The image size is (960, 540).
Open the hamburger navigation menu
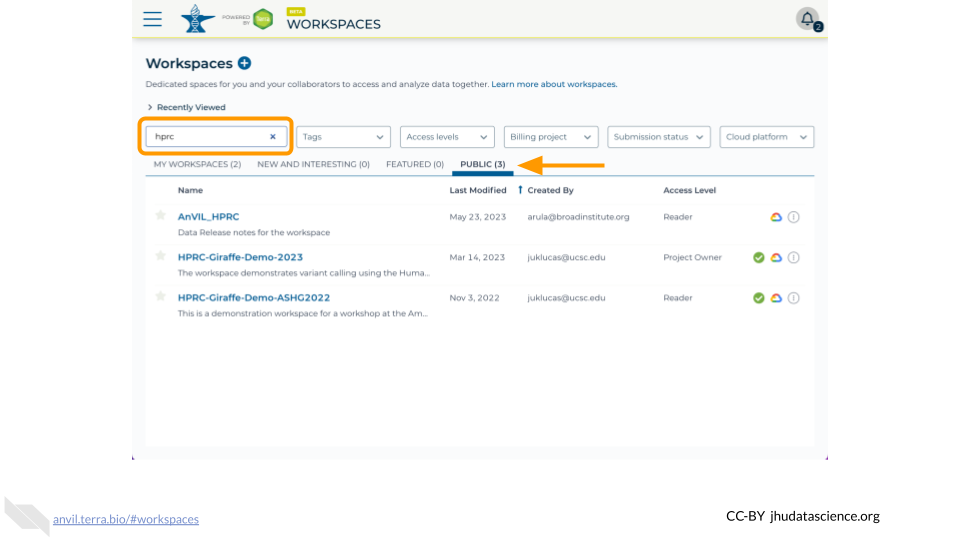coord(152,19)
